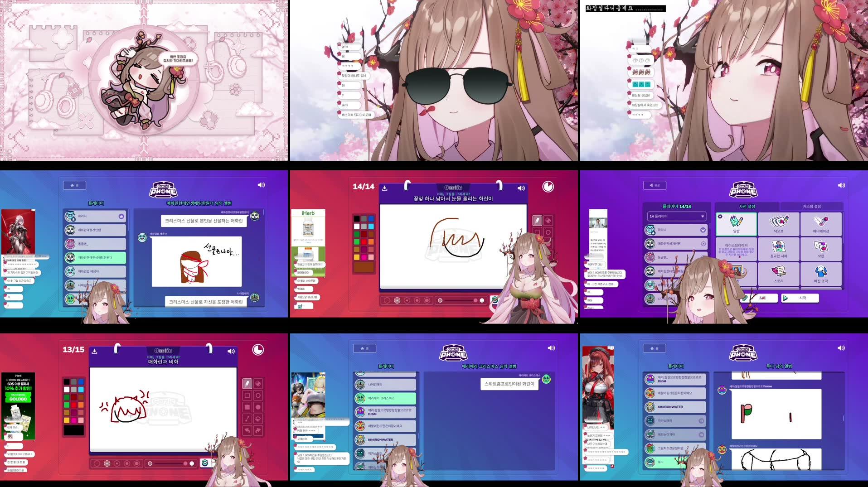Click the download drawing icon on the 14/14 screen

tap(385, 188)
